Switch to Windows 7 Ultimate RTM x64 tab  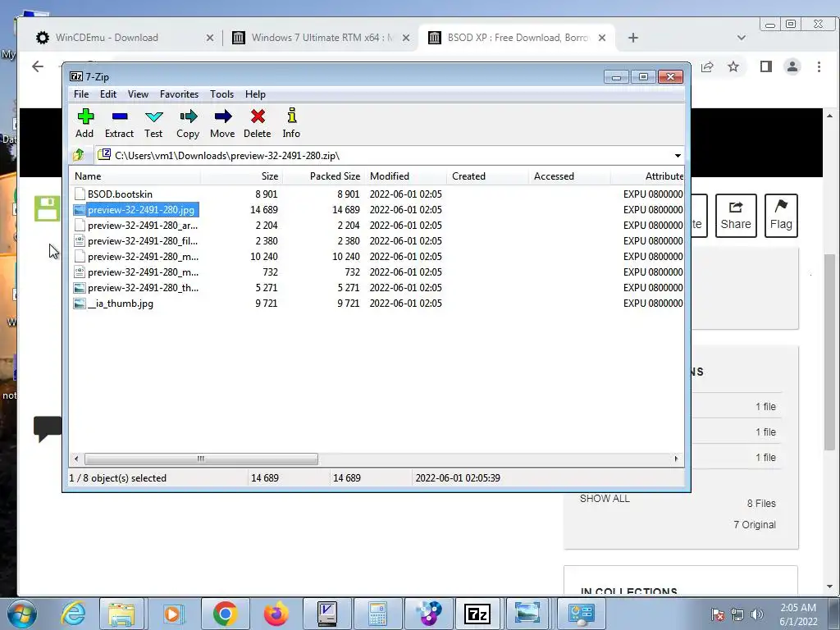322,38
